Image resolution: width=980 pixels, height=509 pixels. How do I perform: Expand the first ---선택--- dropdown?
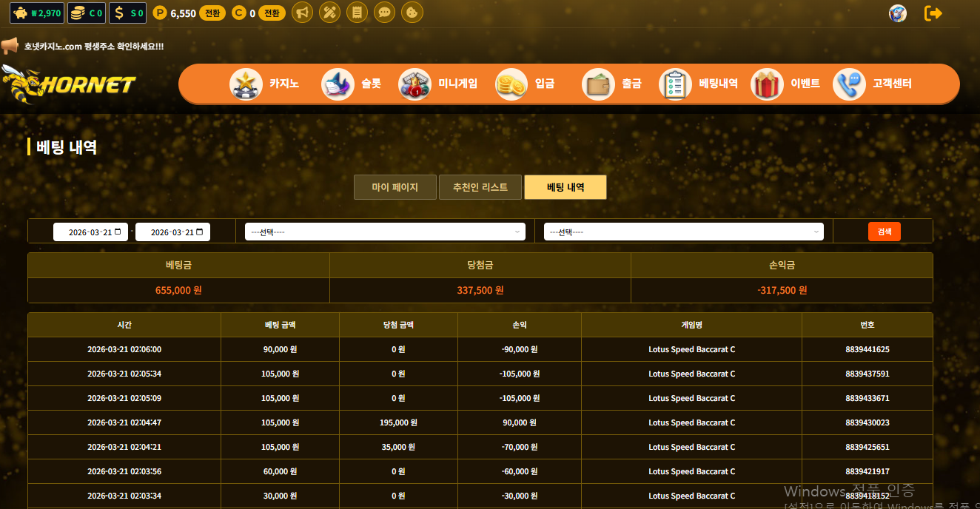pos(385,232)
